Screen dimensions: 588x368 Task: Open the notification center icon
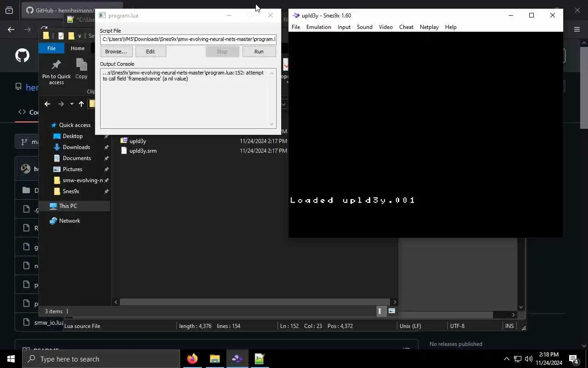[x=574, y=359]
